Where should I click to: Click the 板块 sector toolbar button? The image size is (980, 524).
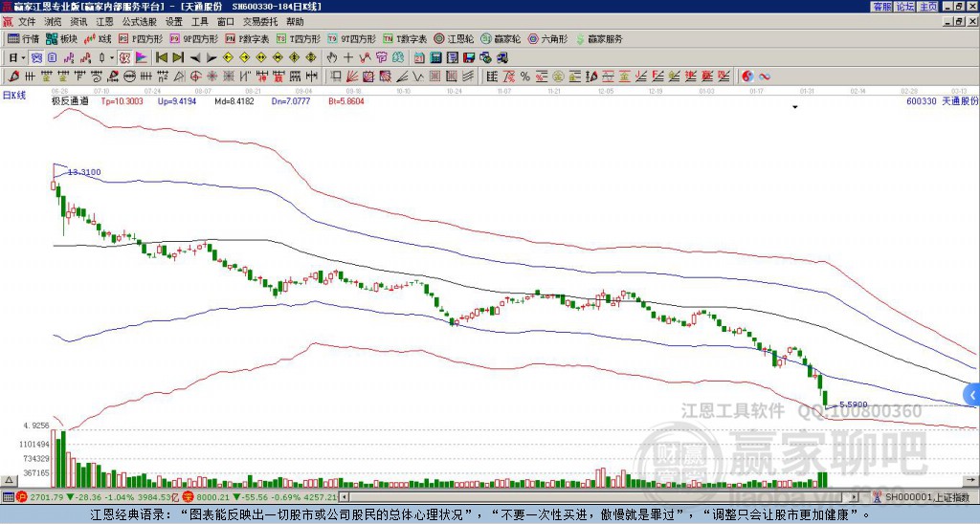(62, 38)
